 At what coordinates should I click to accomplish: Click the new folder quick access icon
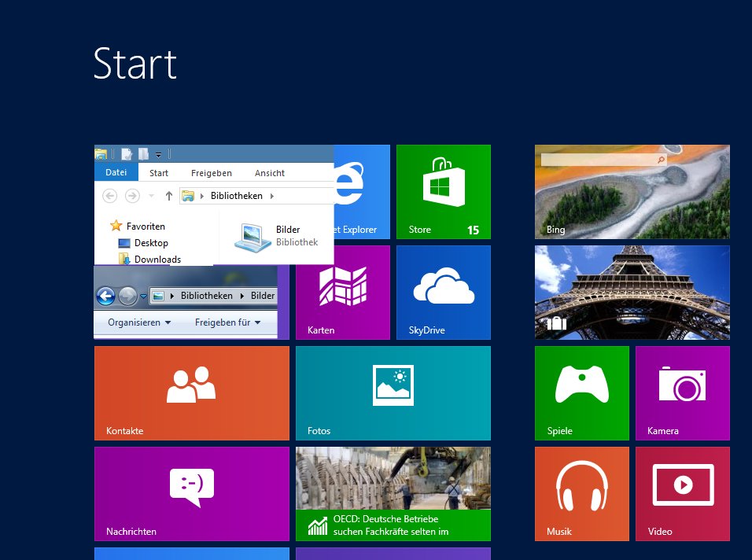coord(143,154)
